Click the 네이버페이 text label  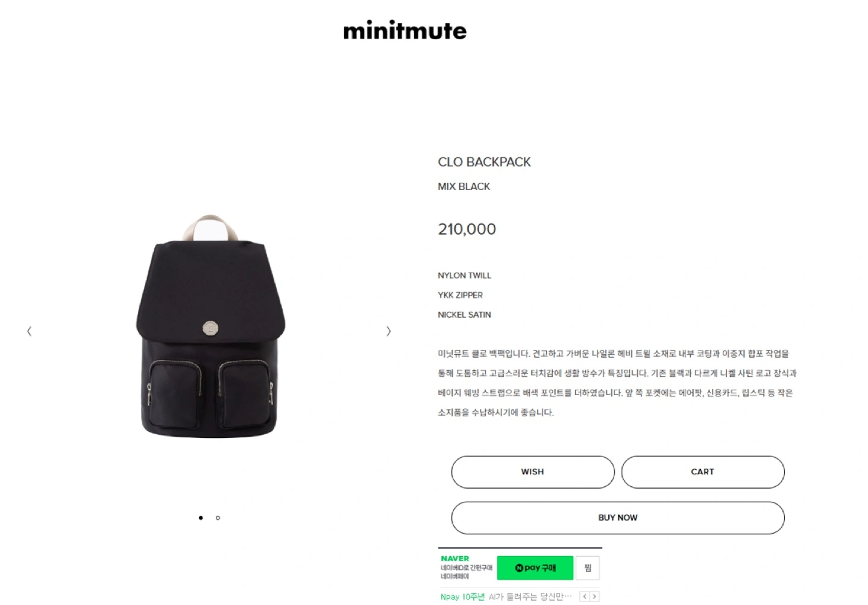click(454, 577)
